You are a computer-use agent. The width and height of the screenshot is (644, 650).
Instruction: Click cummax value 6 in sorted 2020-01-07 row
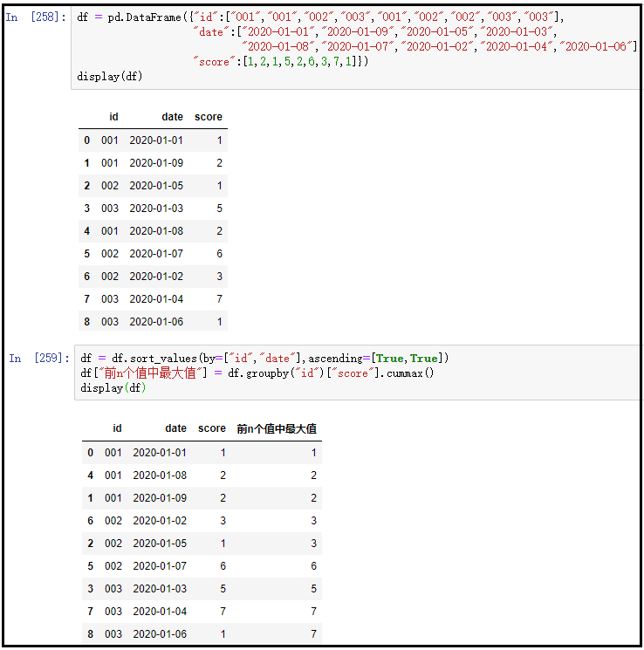tap(313, 566)
